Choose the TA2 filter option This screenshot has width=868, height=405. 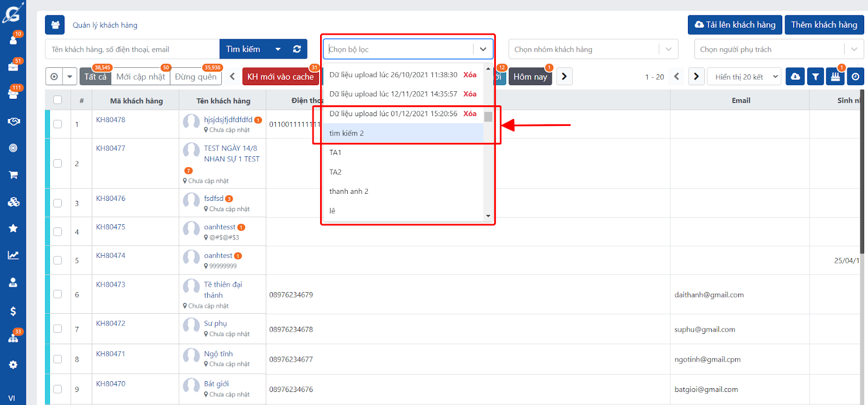403,172
